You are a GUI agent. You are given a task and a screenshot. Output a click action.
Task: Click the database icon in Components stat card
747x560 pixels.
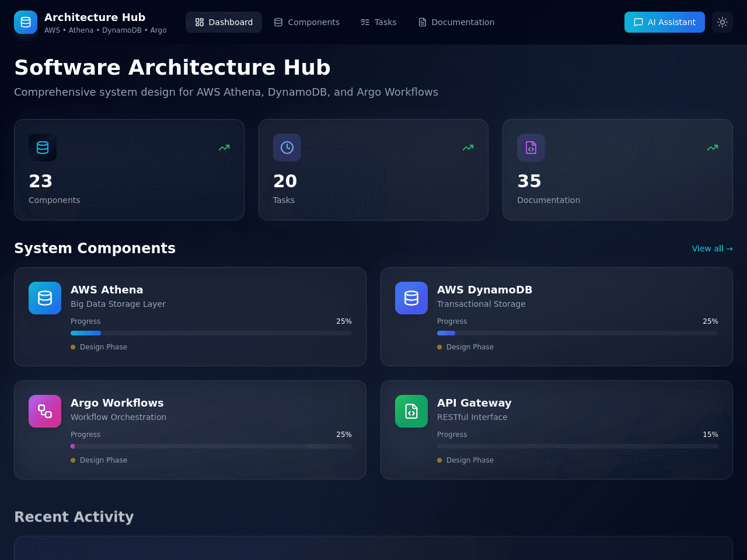[43, 148]
